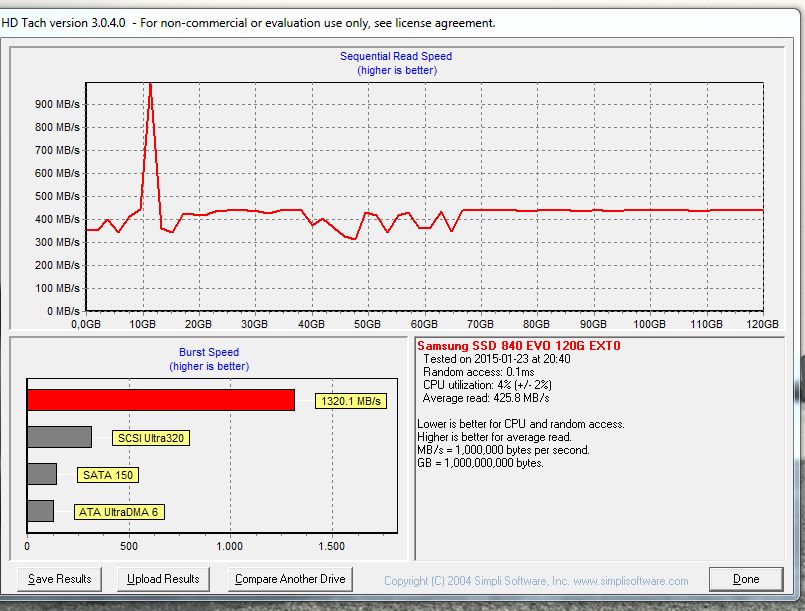Click the red burst speed bar
The image size is (805, 611).
click(x=160, y=400)
